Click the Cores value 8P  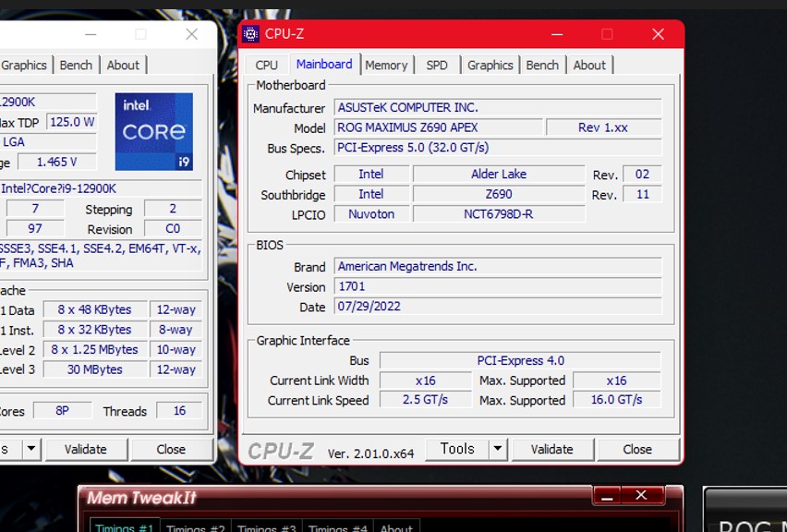pyautogui.click(x=62, y=410)
